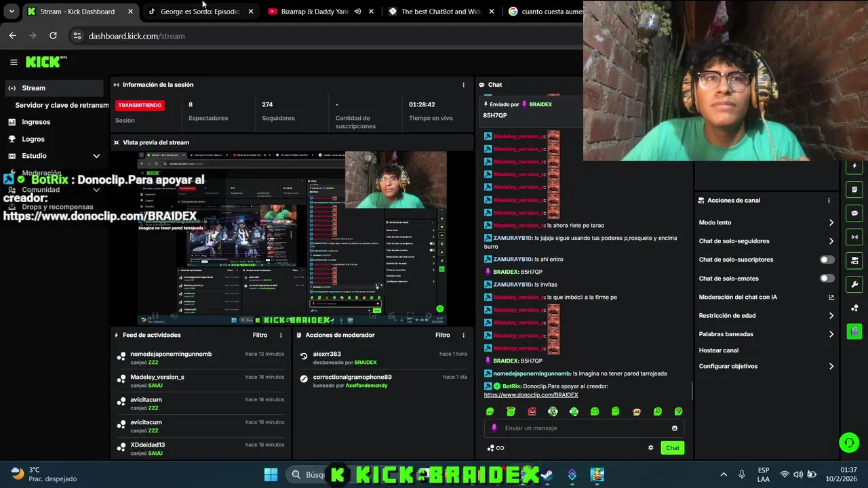Expand Configurar objetivos settings
The image size is (868, 488).
[x=831, y=367]
